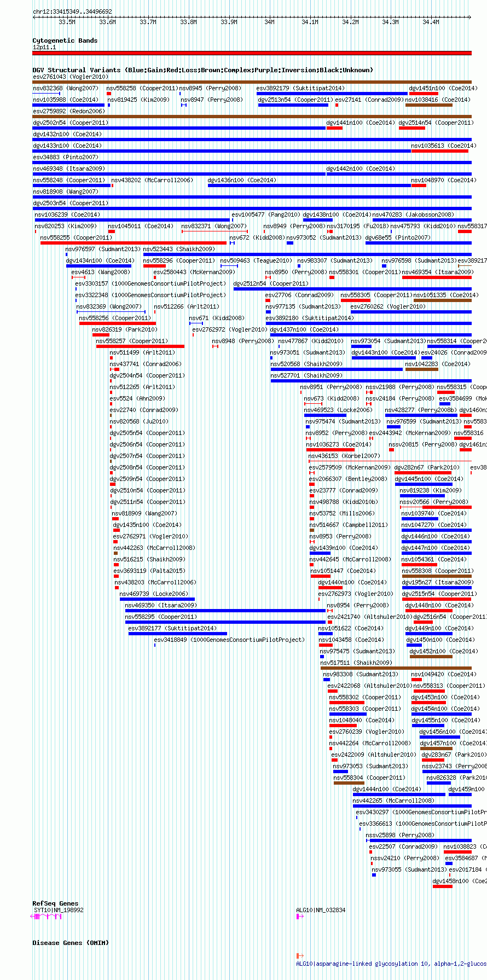Open variant esv2759892 (Redon2006)
This screenshot has width=487, height=980.
click(68, 111)
